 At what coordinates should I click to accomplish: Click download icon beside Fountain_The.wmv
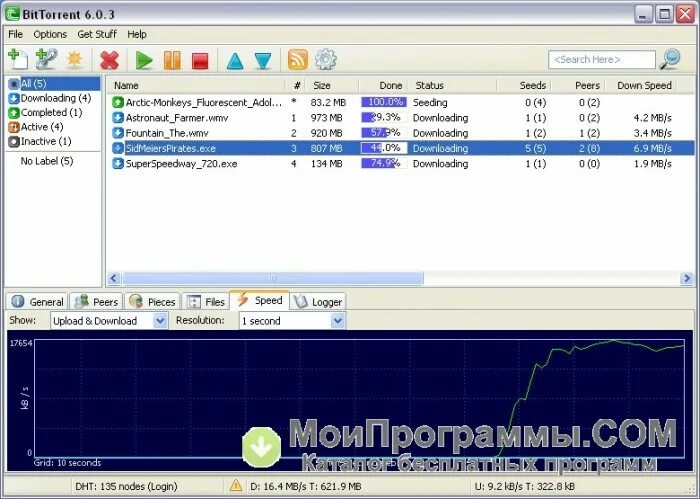pos(118,133)
